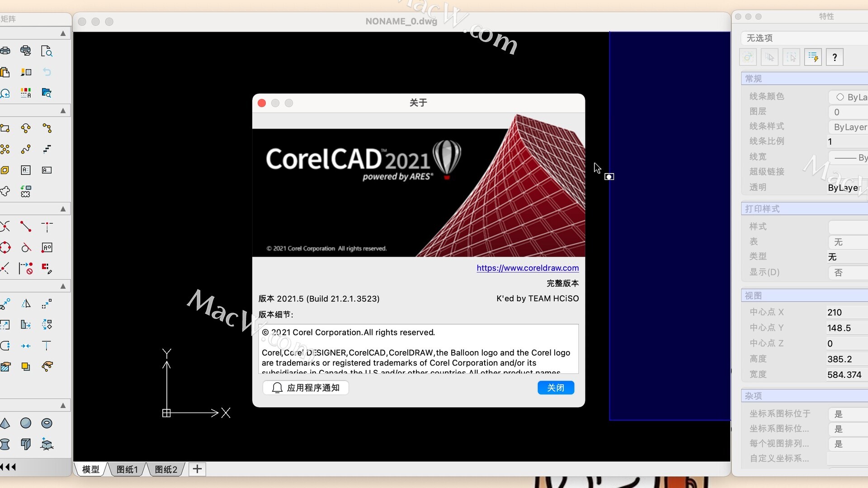Click the selection arrows icon in 特性 panel
868x488 pixels.
point(769,57)
